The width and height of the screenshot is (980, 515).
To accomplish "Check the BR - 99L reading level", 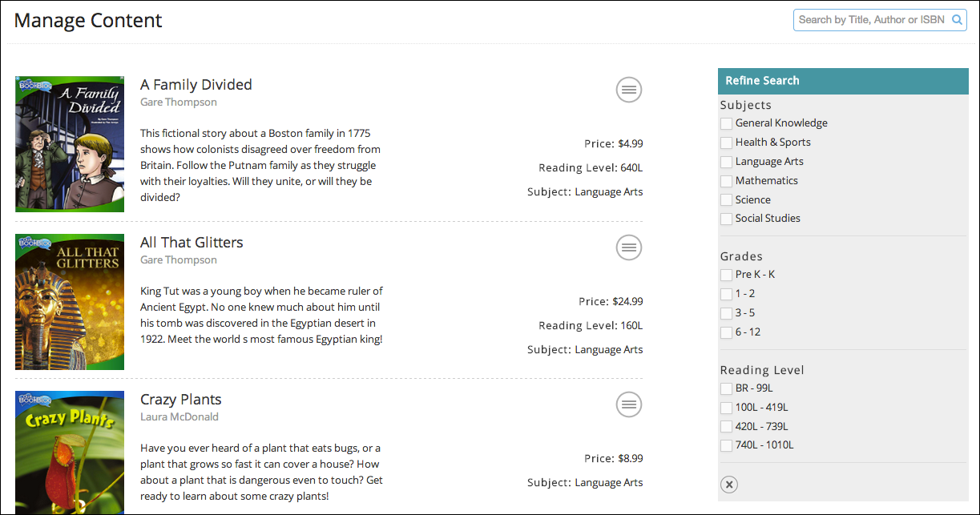I will pyautogui.click(x=726, y=388).
